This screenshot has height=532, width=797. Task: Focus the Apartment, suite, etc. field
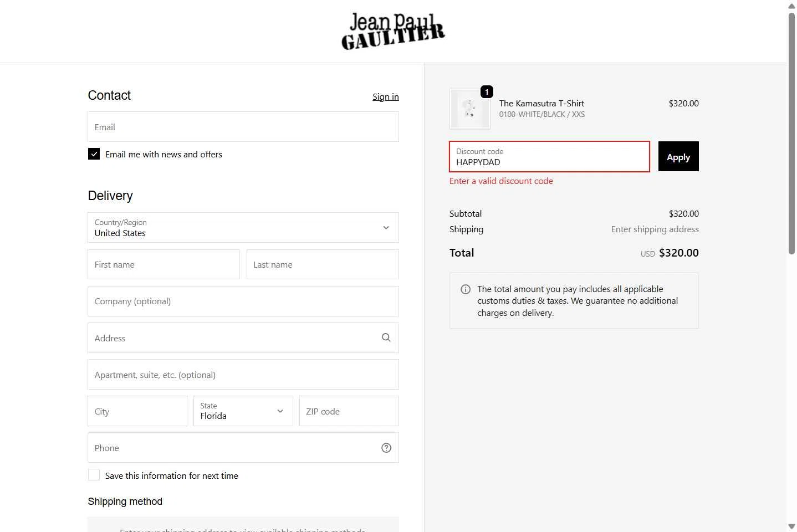[x=243, y=374]
